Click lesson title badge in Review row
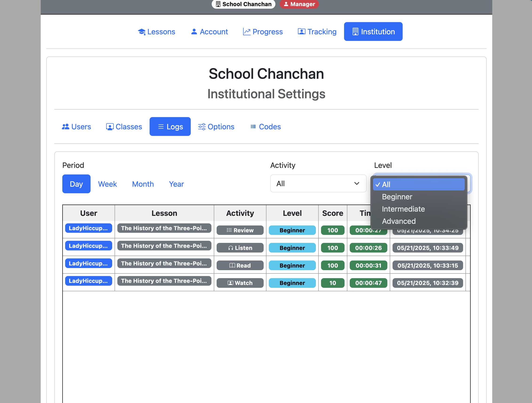The height and width of the screenshot is (403, 532). (164, 228)
